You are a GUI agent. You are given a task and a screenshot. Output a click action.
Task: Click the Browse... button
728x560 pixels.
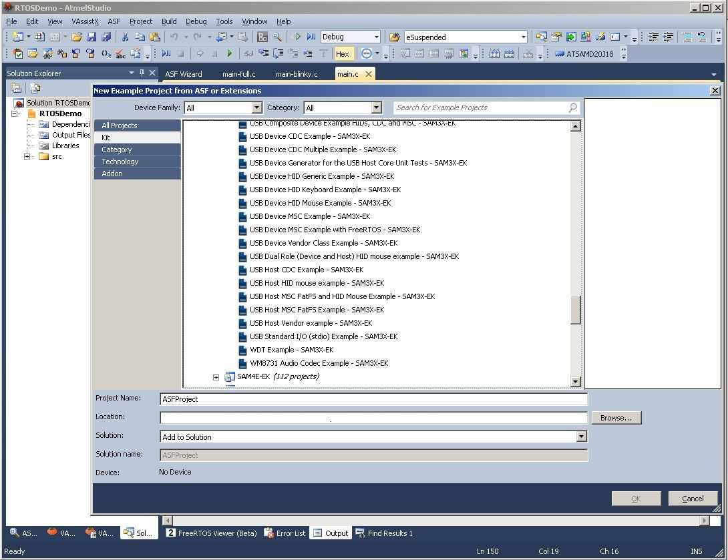point(616,418)
